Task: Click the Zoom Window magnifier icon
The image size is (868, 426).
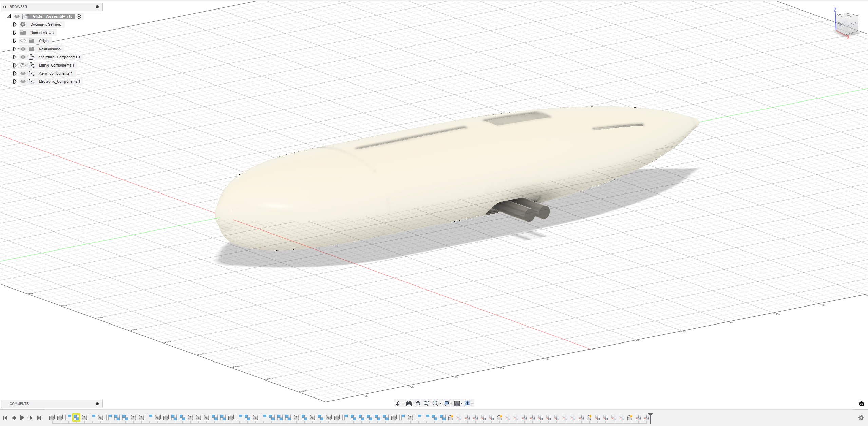Action: pyautogui.click(x=435, y=403)
